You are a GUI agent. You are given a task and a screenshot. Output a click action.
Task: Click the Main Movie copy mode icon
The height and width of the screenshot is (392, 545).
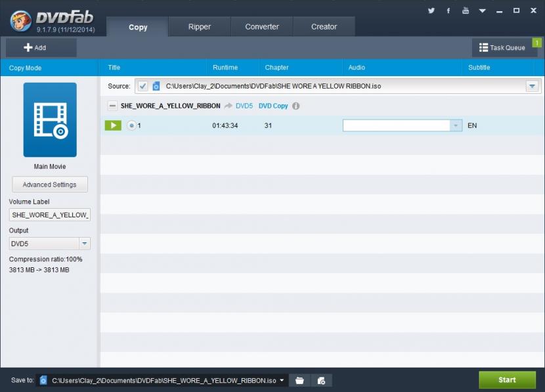click(50, 120)
